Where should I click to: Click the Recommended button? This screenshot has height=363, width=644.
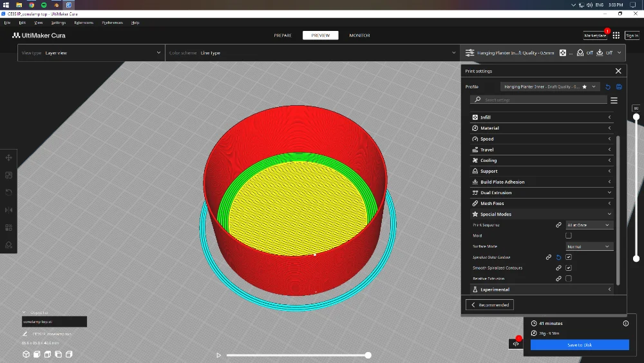point(489,304)
